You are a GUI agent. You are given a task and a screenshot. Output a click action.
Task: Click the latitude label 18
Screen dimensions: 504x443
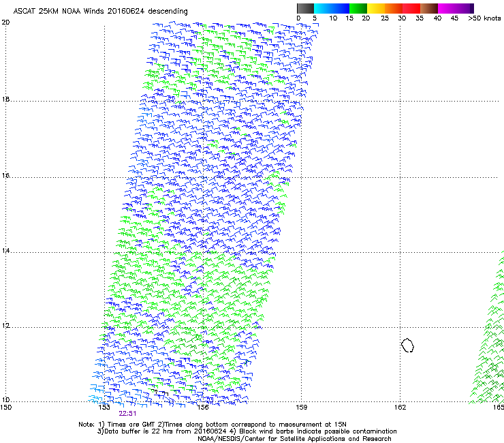click(5, 100)
